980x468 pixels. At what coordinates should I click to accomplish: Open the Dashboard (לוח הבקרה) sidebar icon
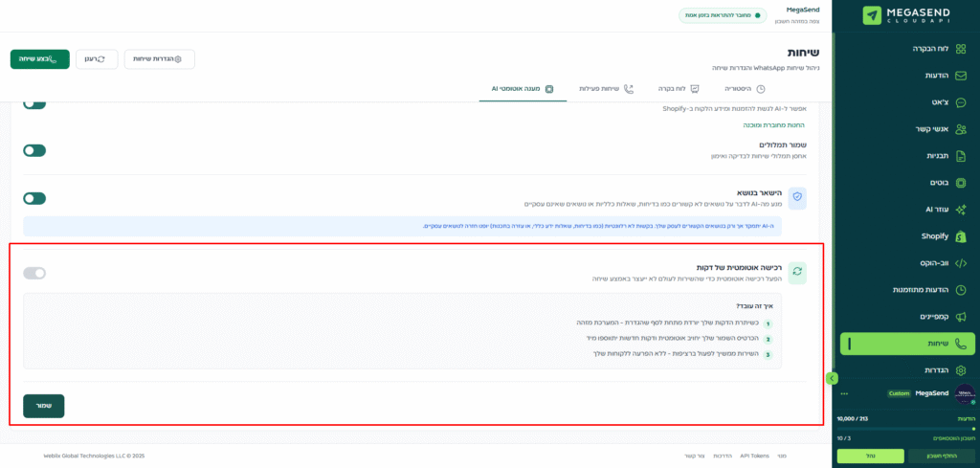[x=961, y=48]
